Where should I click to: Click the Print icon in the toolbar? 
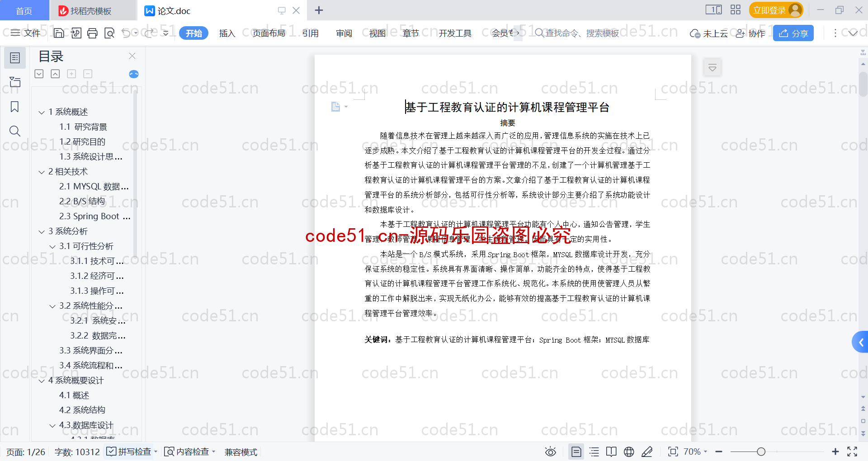[92, 33]
